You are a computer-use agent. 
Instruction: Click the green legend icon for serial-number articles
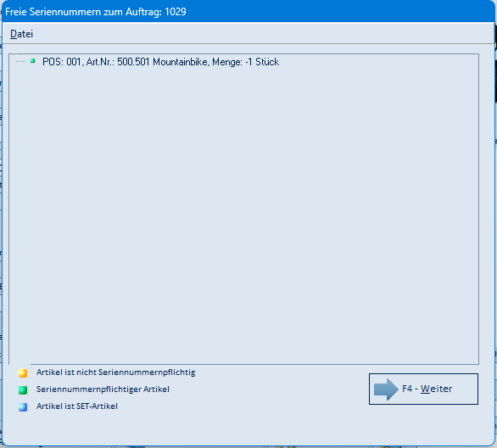pos(23,389)
